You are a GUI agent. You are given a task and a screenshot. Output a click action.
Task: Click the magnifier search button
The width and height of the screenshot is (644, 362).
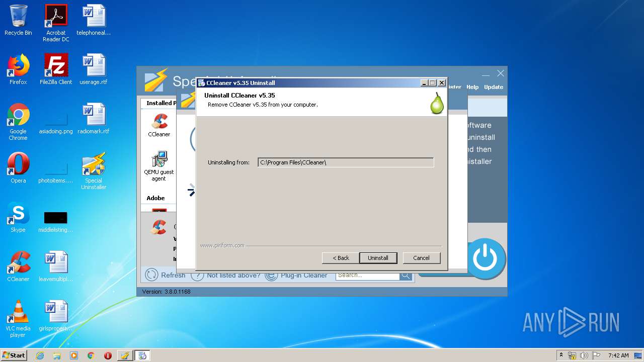pos(406,275)
